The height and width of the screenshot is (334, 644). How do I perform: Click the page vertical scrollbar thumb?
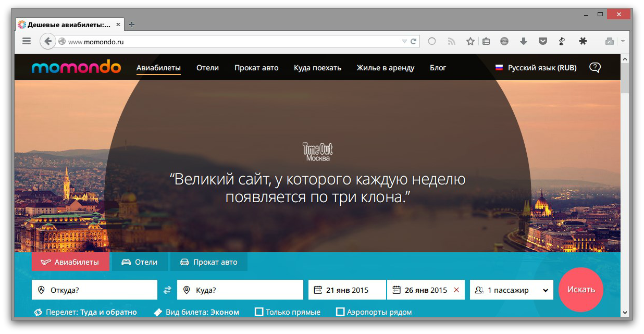pos(625,78)
